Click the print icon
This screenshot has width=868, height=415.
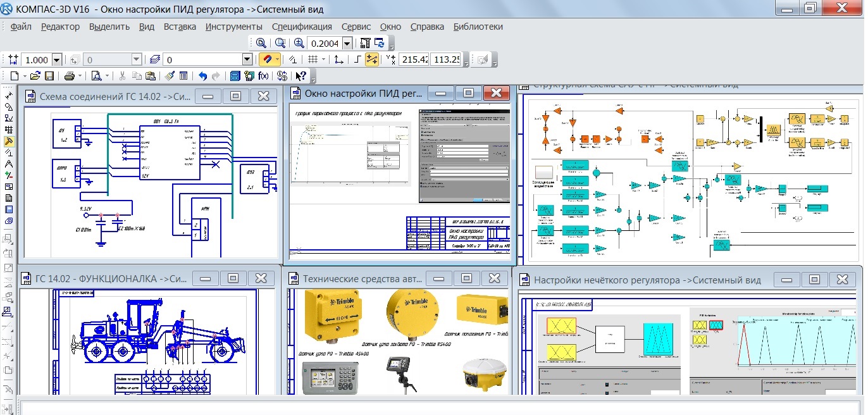pyautogui.click(x=69, y=76)
